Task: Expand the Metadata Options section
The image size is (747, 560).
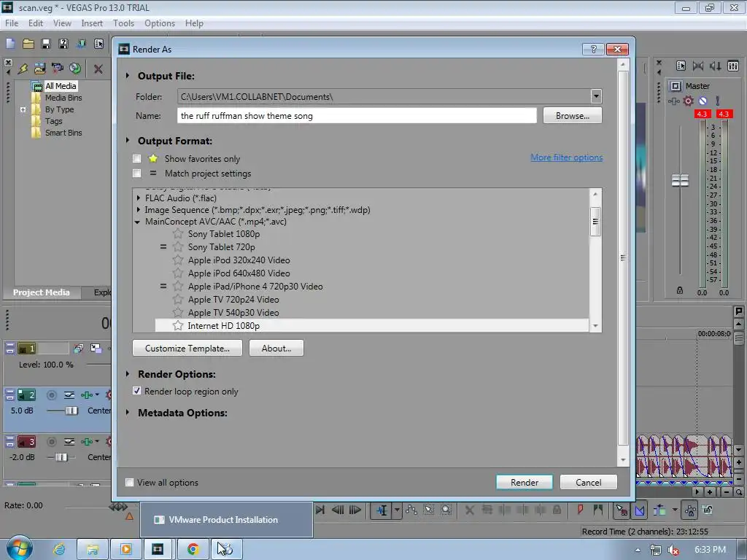Action: pos(127,413)
